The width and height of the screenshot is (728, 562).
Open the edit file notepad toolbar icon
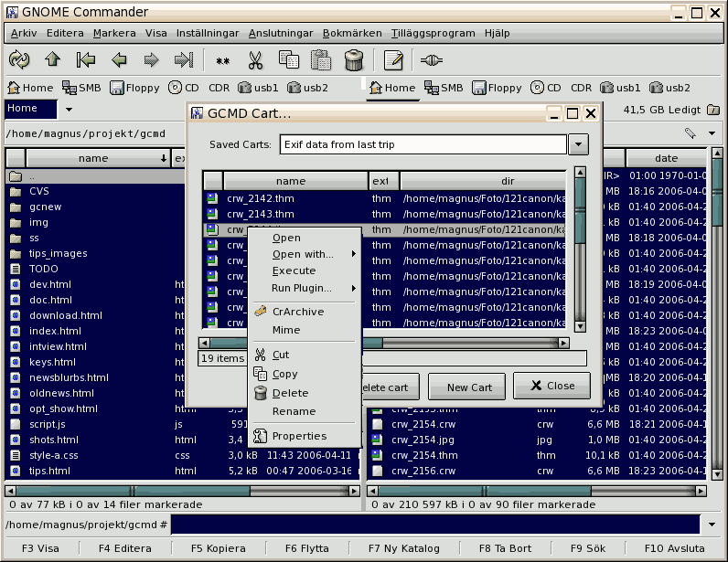[393, 60]
